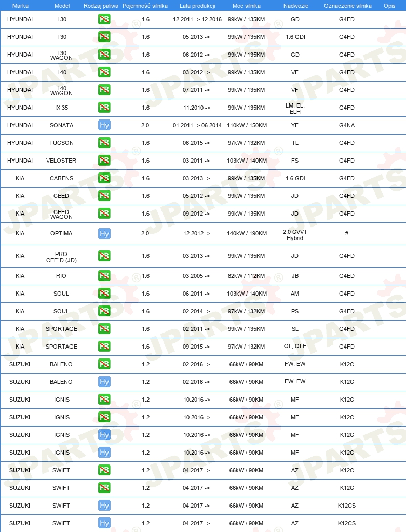Select petrol icon for Kia Sportage SL 02.2011
This screenshot has height=532, width=406.
coord(104,329)
